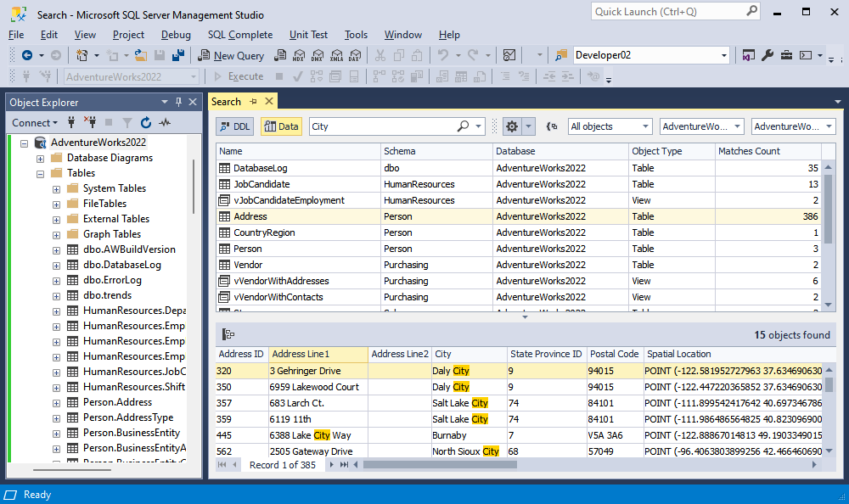849x504 pixels.
Task: Open the Object Explorer window position dropdown
Action: click(165, 102)
